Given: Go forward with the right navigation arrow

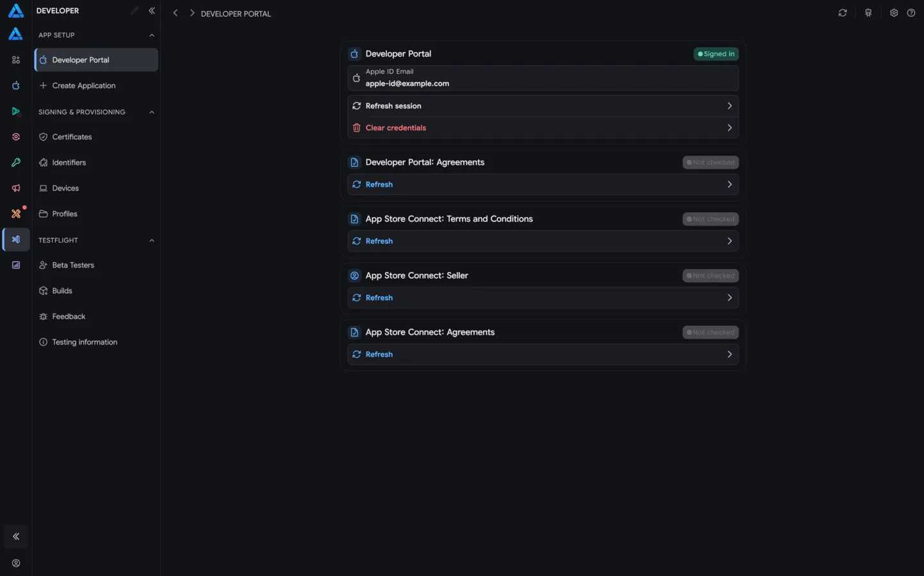Looking at the screenshot, I should pos(192,13).
